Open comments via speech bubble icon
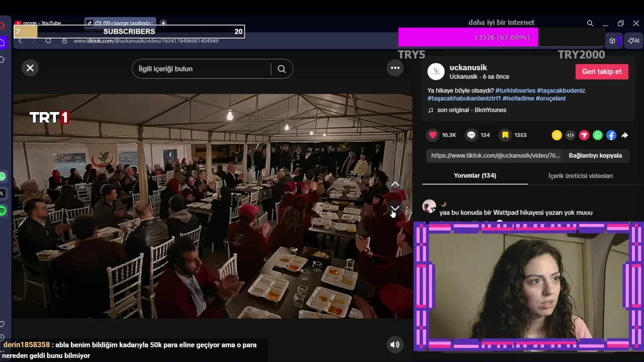This screenshot has width=644, height=362. (x=471, y=135)
